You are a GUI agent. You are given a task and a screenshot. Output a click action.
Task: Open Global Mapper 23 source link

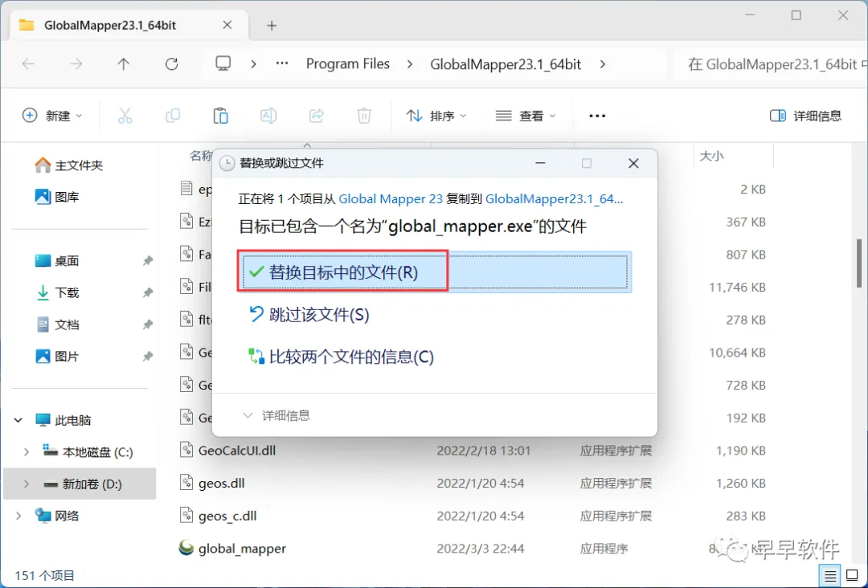click(391, 198)
